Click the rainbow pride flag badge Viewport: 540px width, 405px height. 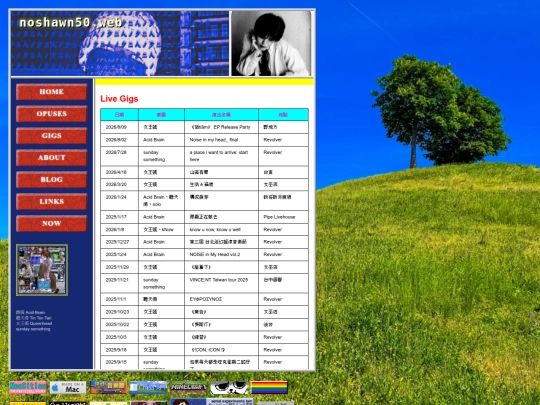click(x=269, y=388)
